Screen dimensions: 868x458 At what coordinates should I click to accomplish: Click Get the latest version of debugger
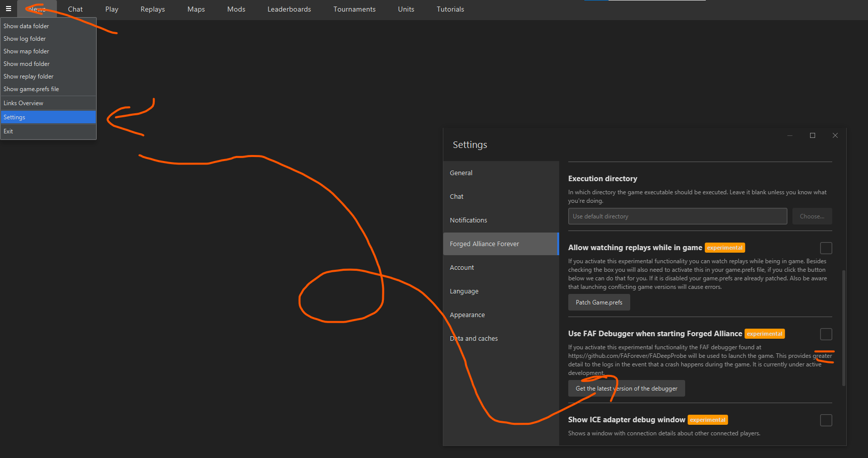pos(627,389)
